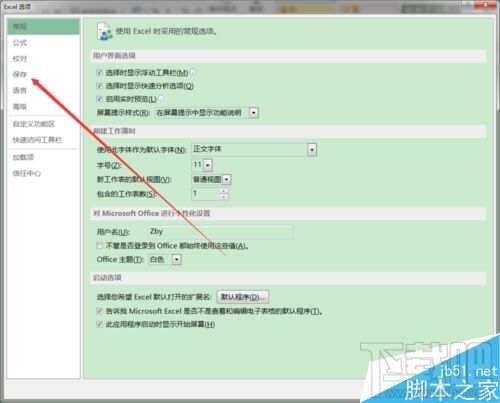Click 默认程序 button
The width and height of the screenshot is (500, 403).
click(243, 297)
